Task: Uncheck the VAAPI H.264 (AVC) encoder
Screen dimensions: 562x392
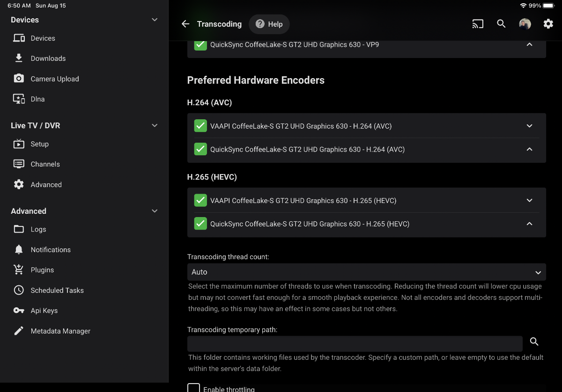Action: point(200,126)
